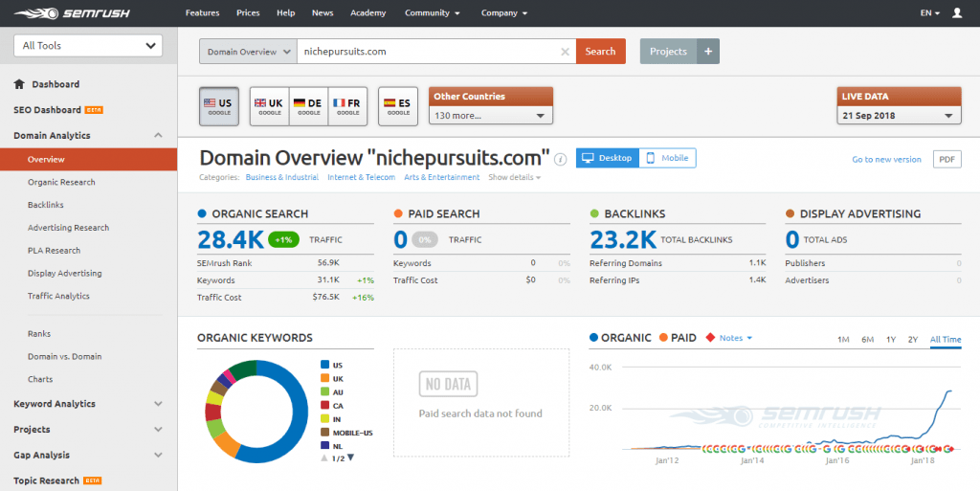Click the green AU legend swatch
980x491 pixels.
pyautogui.click(x=325, y=392)
